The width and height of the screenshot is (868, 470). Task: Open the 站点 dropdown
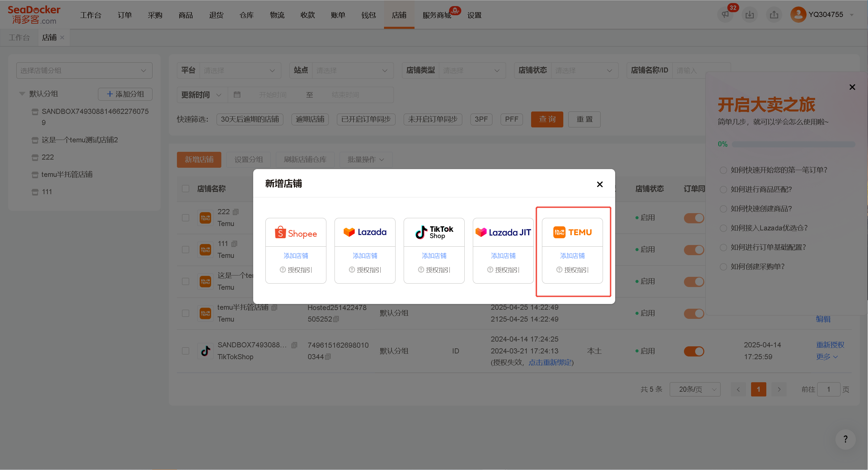352,70
